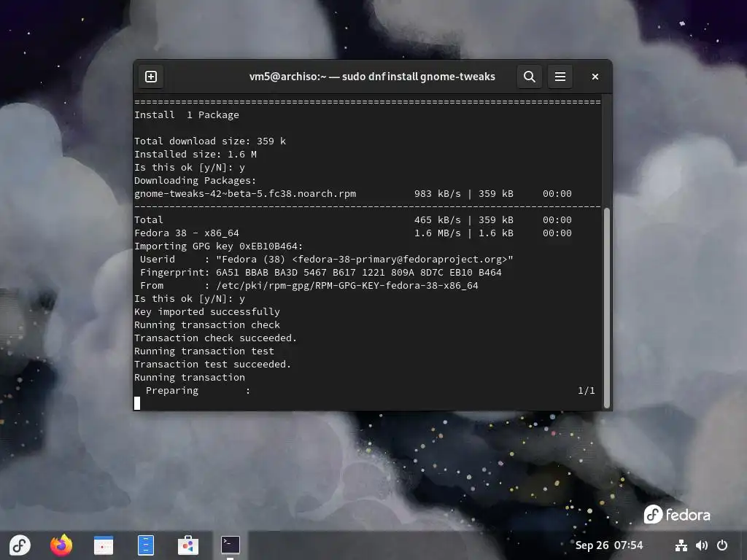
Task: Click "Key imported successfully" text
Action: point(206,312)
